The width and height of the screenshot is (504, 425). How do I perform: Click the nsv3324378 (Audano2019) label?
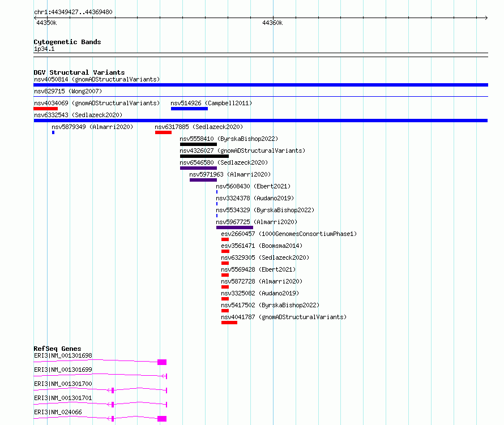point(255,198)
